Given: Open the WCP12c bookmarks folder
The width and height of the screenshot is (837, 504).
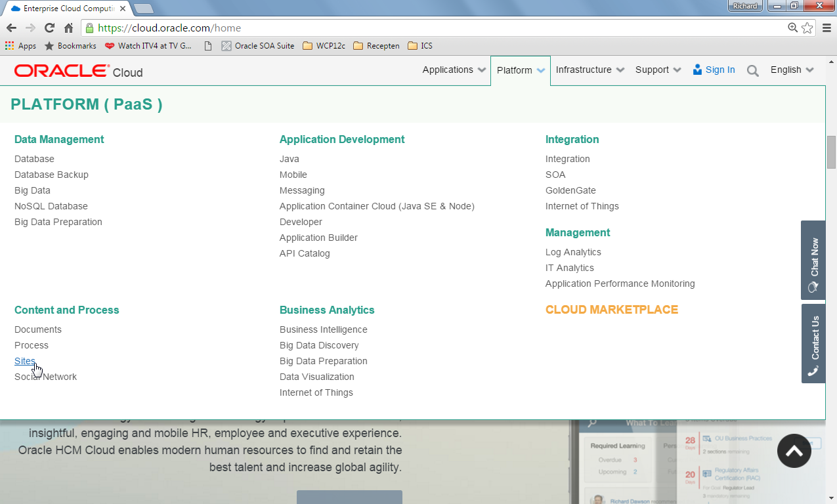Looking at the screenshot, I should pos(324,46).
